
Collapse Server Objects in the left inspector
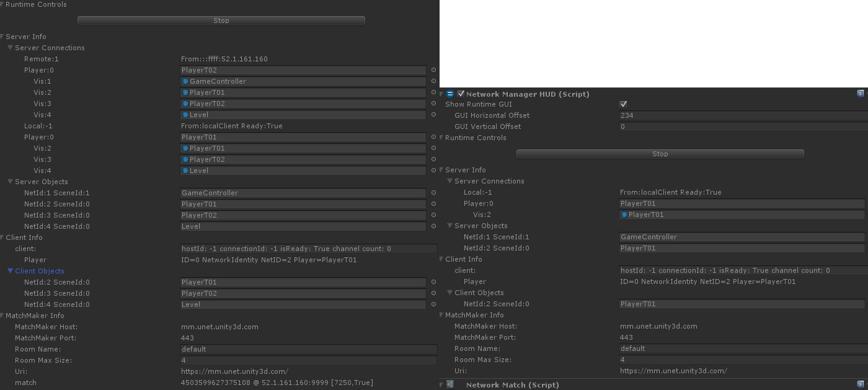click(x=11, y=182)
